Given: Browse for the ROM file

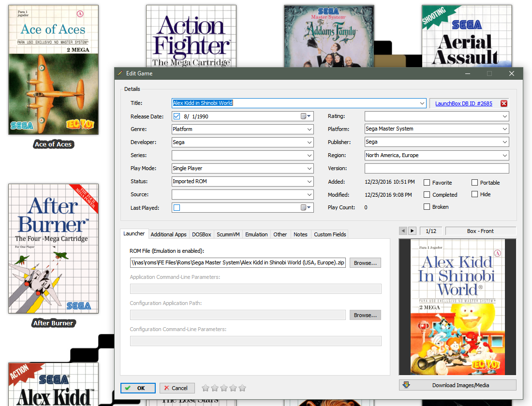Looking at the screenshot, I should pos(366,263).
